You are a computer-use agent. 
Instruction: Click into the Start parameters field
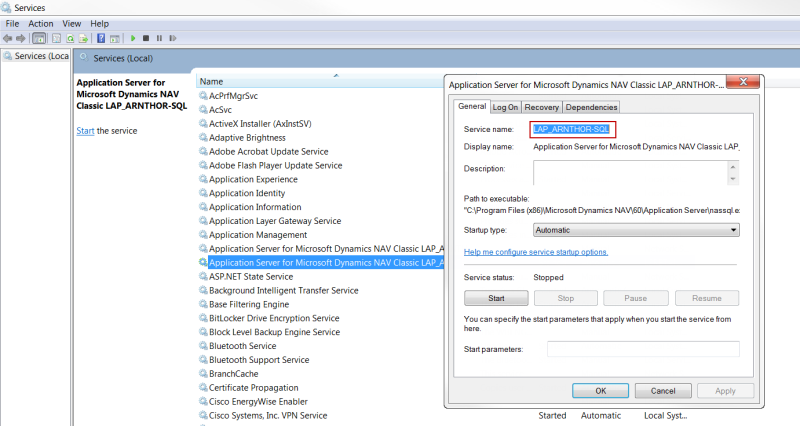point(643,349)
